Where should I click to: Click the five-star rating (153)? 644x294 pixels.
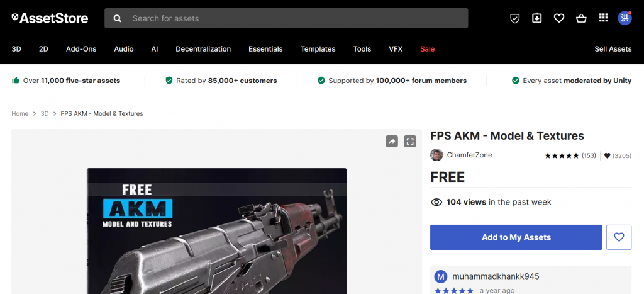click(x=570, y=156)
